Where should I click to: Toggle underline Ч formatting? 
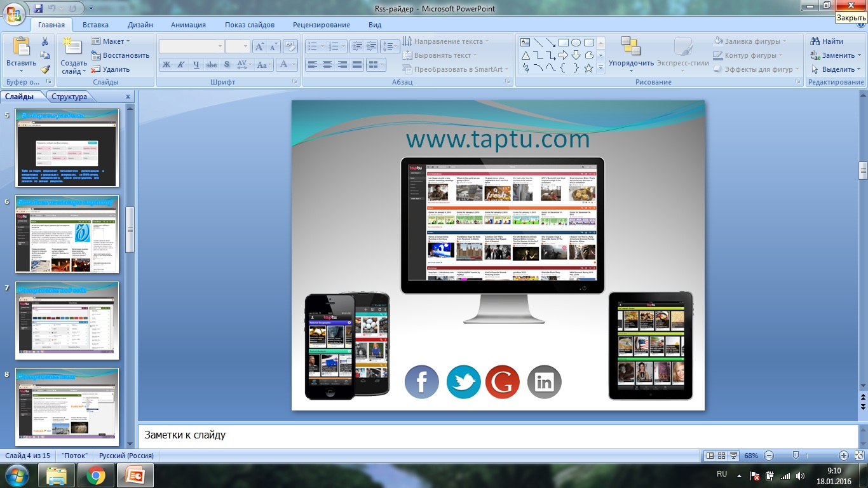coord(196,65)
